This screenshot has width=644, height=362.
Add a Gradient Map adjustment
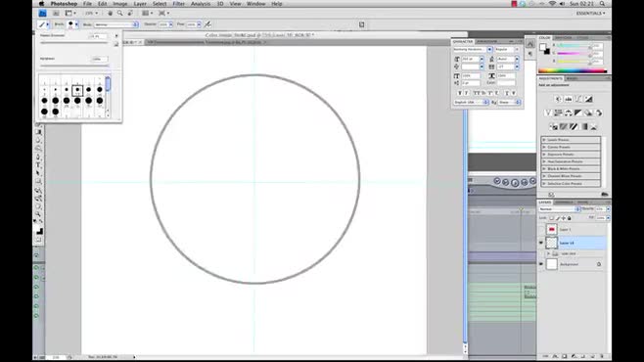584,127
